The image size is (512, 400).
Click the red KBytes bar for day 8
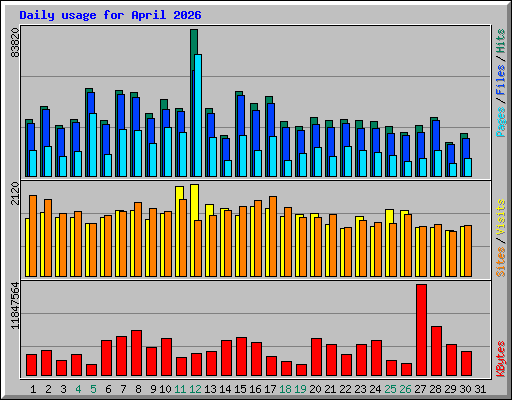coord(136,353)
